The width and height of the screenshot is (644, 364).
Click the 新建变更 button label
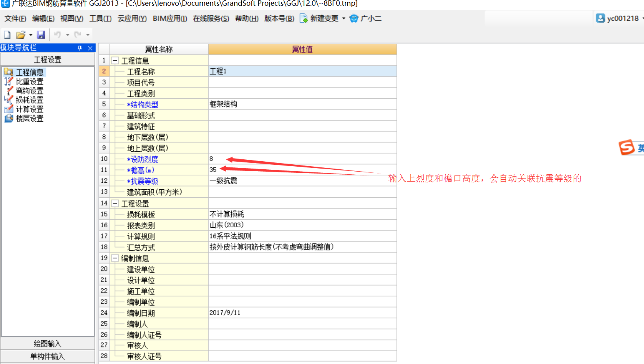pyautogui.click(x=324, y=18)
